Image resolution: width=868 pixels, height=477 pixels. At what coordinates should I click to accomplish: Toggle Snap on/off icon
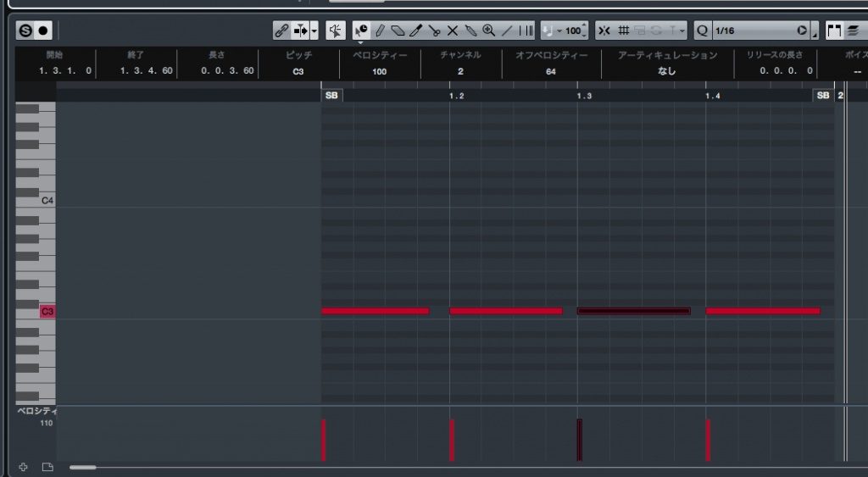tap(604, 31)
